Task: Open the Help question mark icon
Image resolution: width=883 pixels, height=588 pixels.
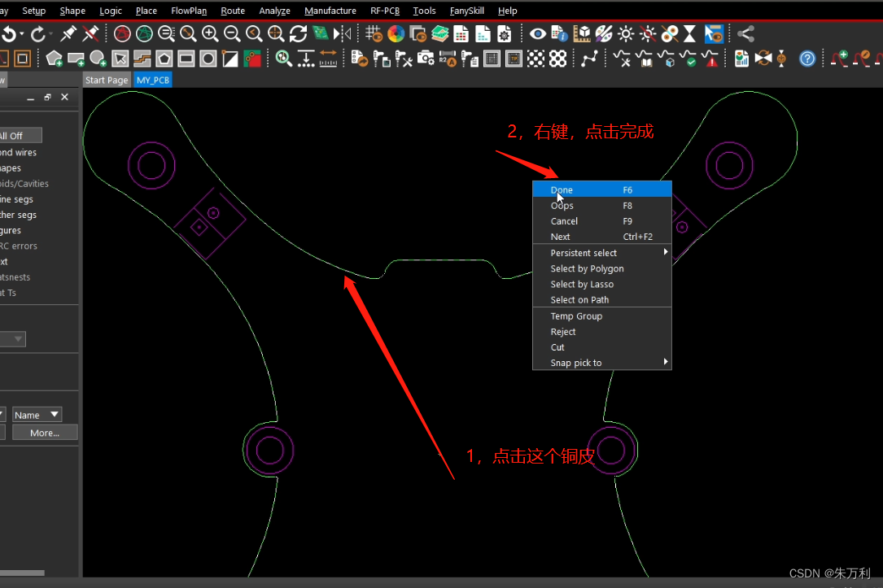Action: pos(806,58)
